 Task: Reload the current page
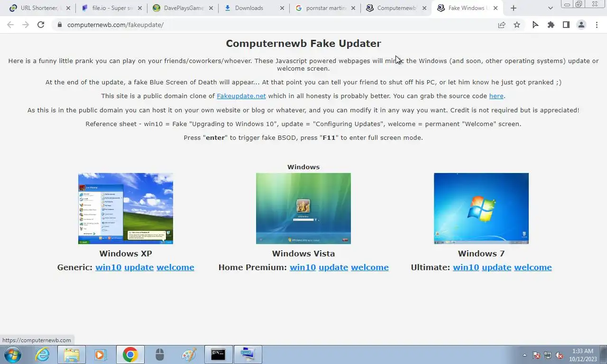click(x=41, y=25)
